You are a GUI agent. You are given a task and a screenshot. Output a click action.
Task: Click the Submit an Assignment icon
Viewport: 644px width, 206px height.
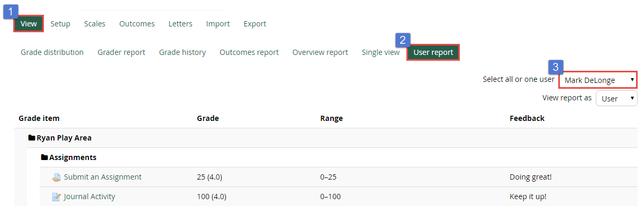(57, 177)
